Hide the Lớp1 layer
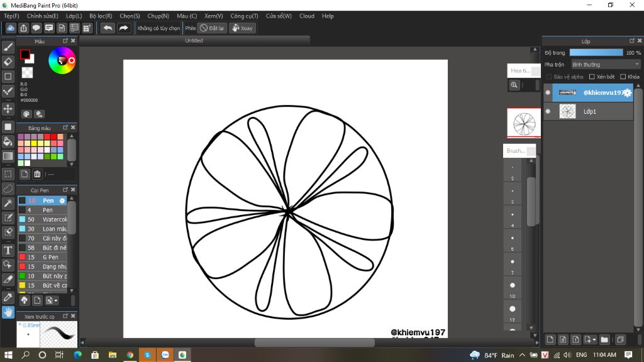Viewport: 644px width, 362px height. [548, 111]
